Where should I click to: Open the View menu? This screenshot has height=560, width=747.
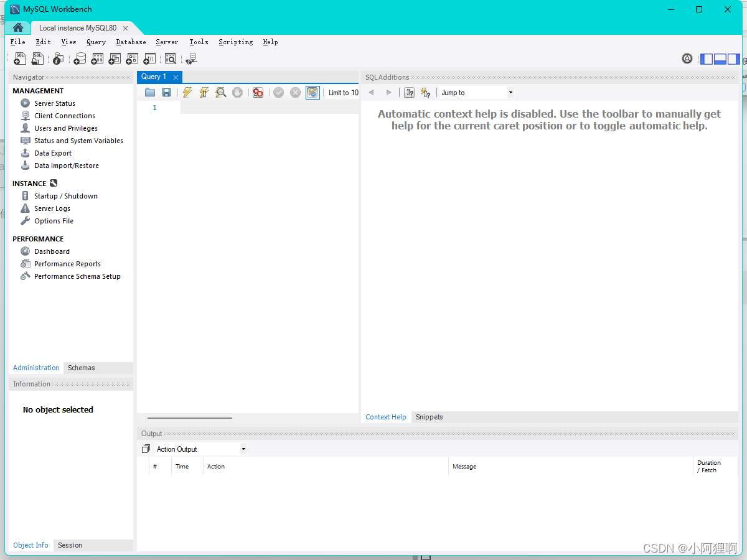(68, 42)
